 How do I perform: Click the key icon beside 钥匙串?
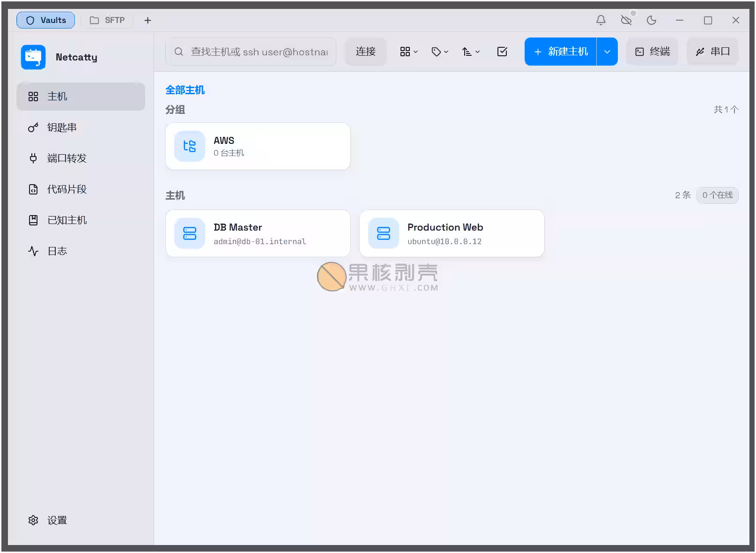(33, 127)
